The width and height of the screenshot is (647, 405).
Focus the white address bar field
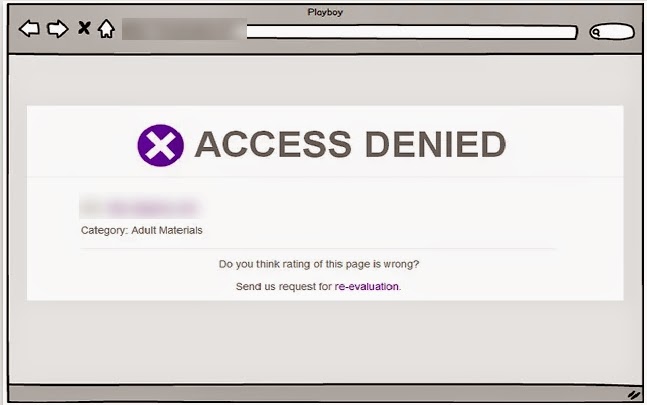[x=411, y=32]
